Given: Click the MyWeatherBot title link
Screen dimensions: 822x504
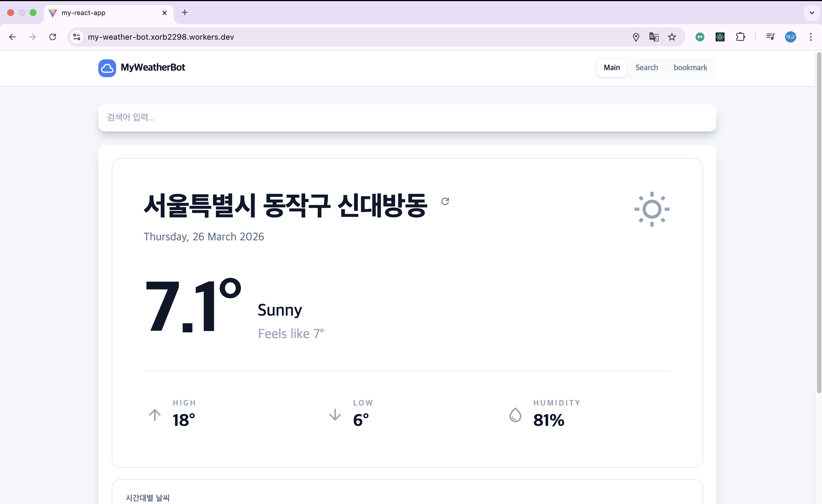Looking at the screenshot, I should point(153,67).
